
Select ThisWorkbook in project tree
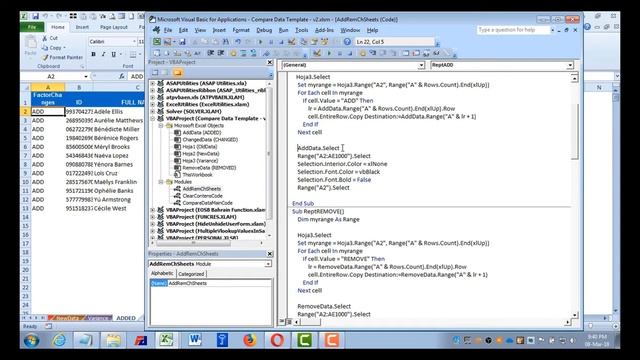click(193, 175)
